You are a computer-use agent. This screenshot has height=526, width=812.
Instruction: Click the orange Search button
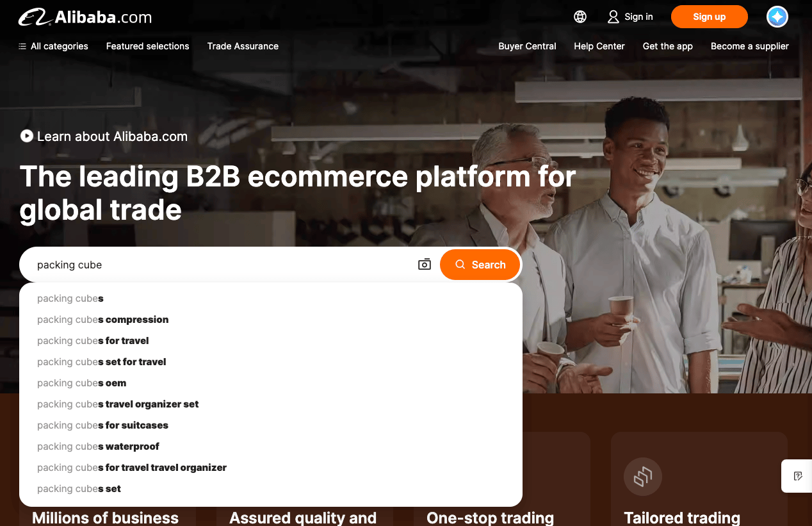coord(480,265)
